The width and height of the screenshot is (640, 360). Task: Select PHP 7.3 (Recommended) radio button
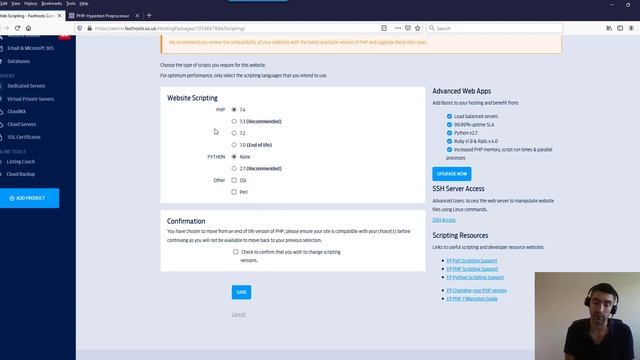tap(234, 121)
